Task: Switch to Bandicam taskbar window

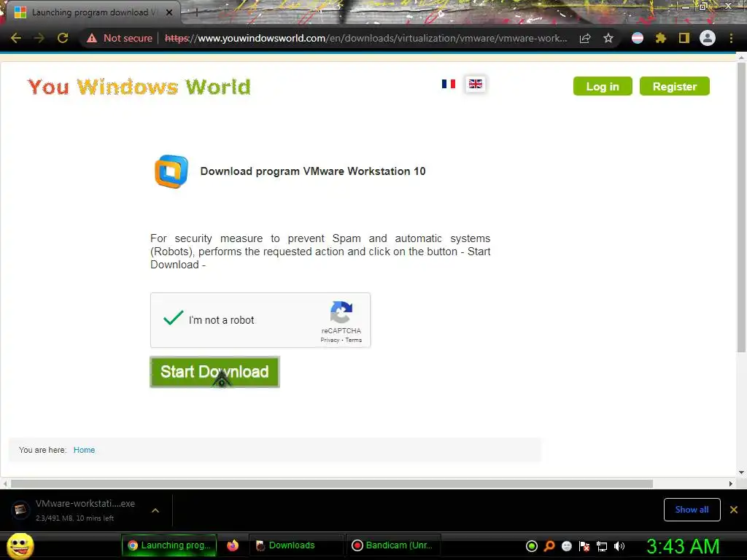Action: pyautogui.click(x=393, y=545)
